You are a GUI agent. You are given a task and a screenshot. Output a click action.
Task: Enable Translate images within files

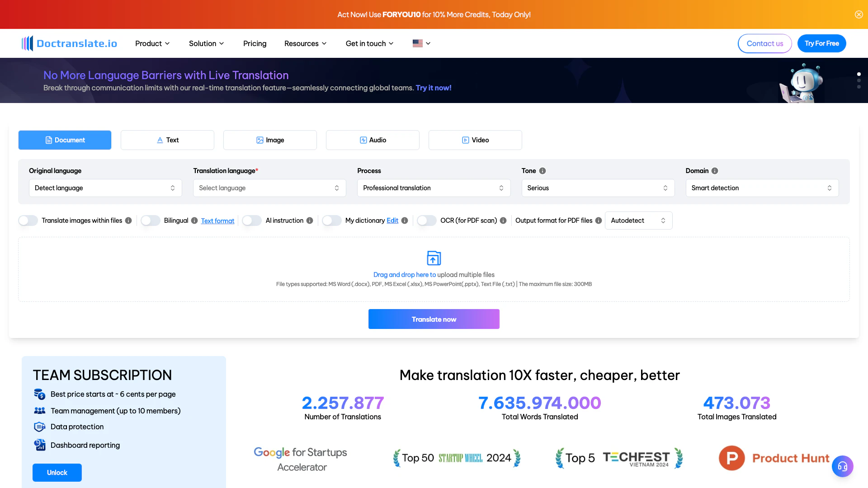[x=28, y=221]
